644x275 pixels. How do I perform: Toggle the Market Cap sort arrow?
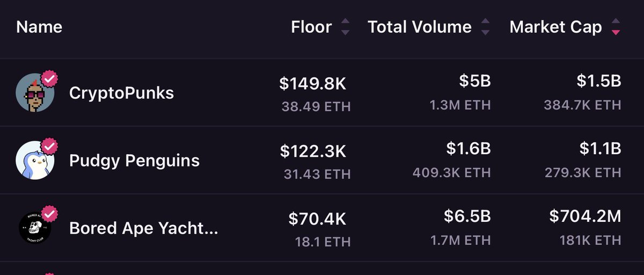(616, 27)
